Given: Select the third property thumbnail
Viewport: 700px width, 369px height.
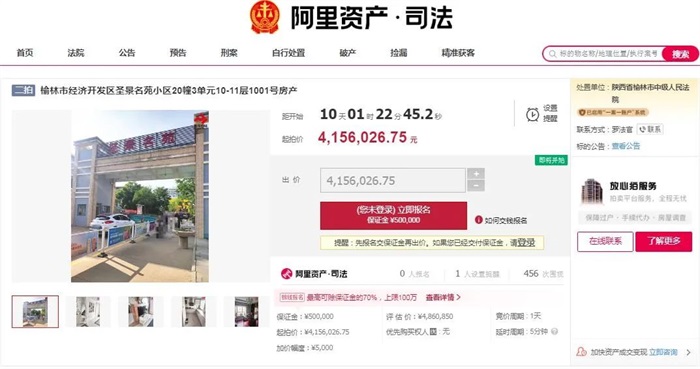Looking at the screenshot, I should click(141, 311).
